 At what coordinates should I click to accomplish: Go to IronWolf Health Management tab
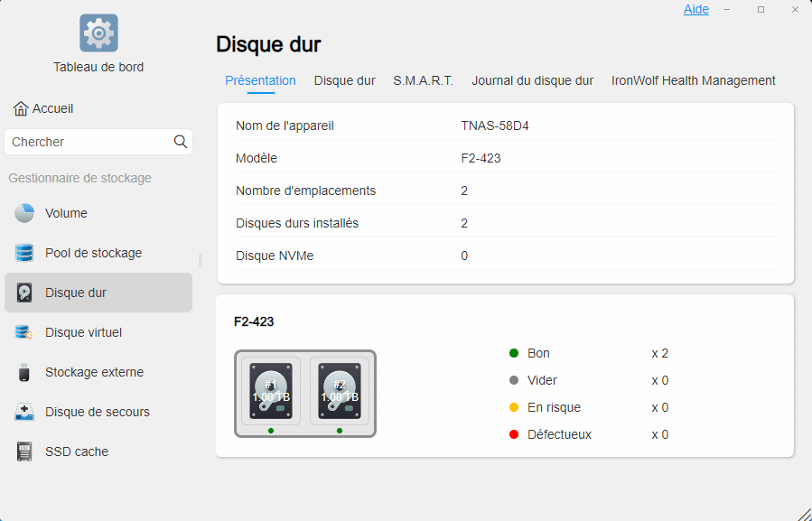coord(693,80)
